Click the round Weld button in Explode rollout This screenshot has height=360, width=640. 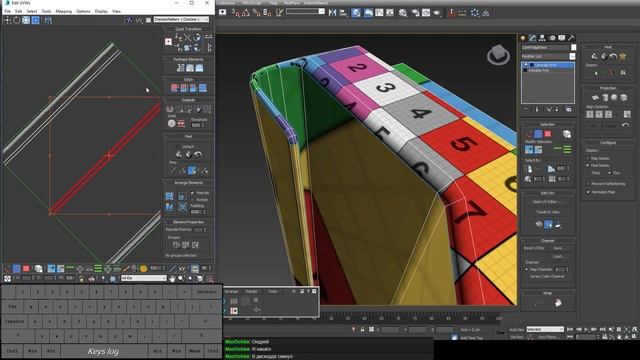pyautogui.click(x=171, y=123)
